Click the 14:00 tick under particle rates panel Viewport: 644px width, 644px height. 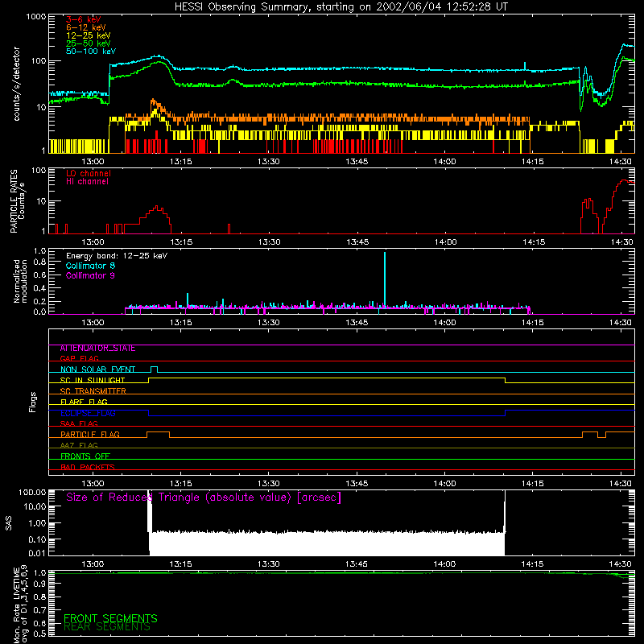pyautogui.click(x=446, y=242)
